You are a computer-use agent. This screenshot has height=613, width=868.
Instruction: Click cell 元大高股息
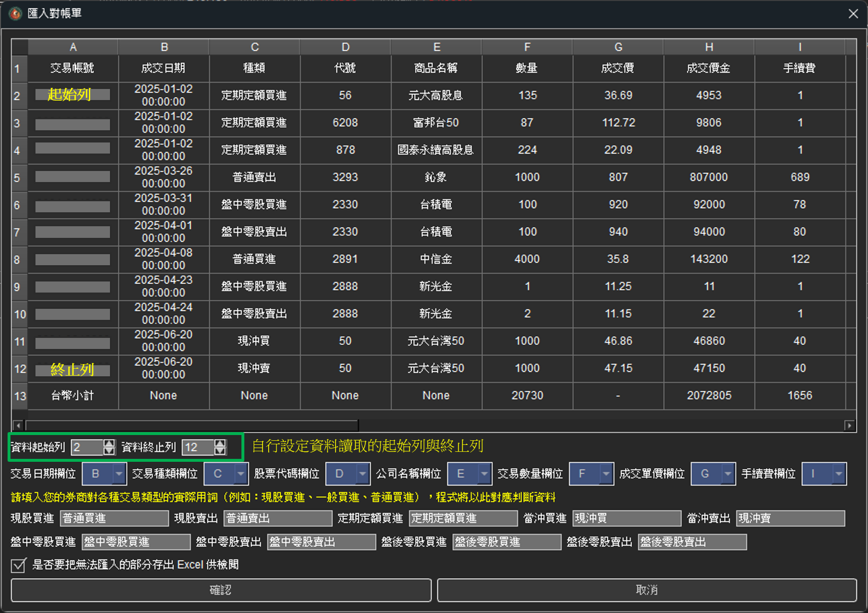[x=436, y=95]
